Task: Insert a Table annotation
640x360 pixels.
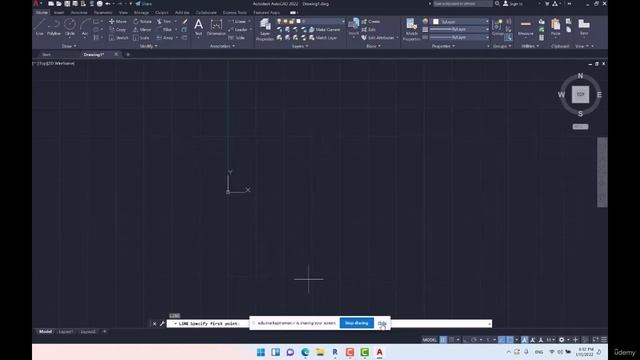Action: click(237, 38)
